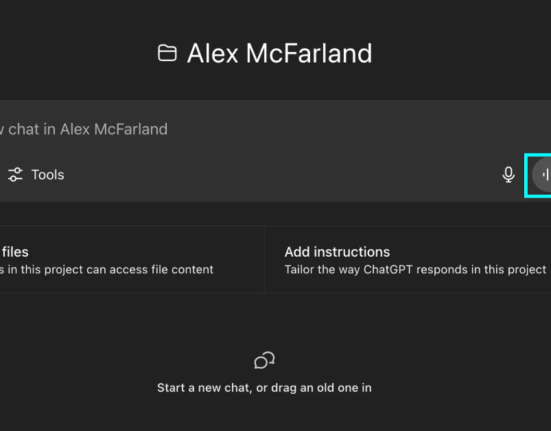
Task: Rename project via the Alex McFarland heading
Action: click(279, 53)
